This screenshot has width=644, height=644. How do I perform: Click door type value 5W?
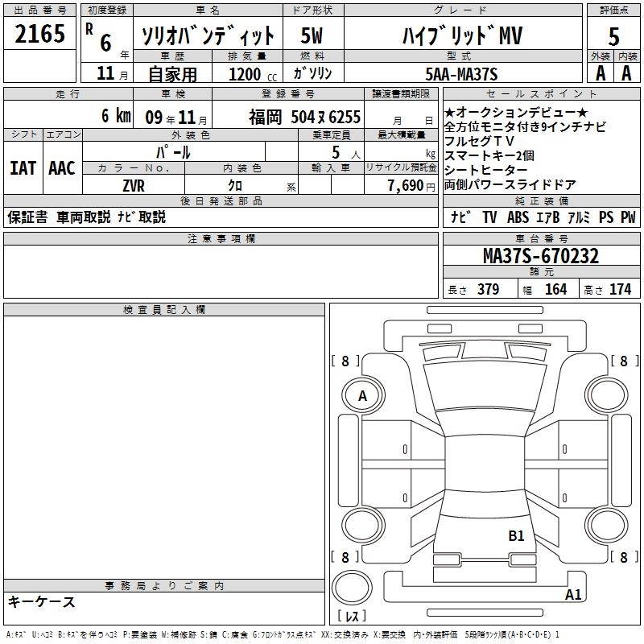(x=312, y=35)
